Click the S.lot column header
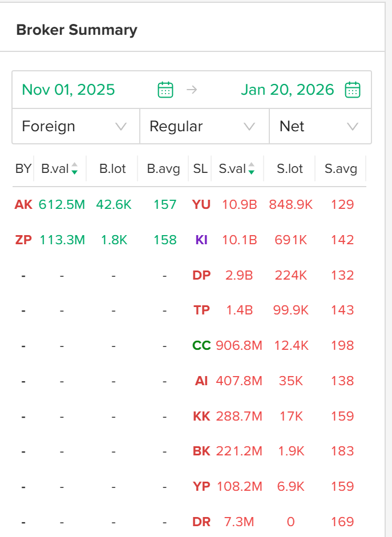Image resolution: width=392 pixels, height=537 pixels. 290,169
